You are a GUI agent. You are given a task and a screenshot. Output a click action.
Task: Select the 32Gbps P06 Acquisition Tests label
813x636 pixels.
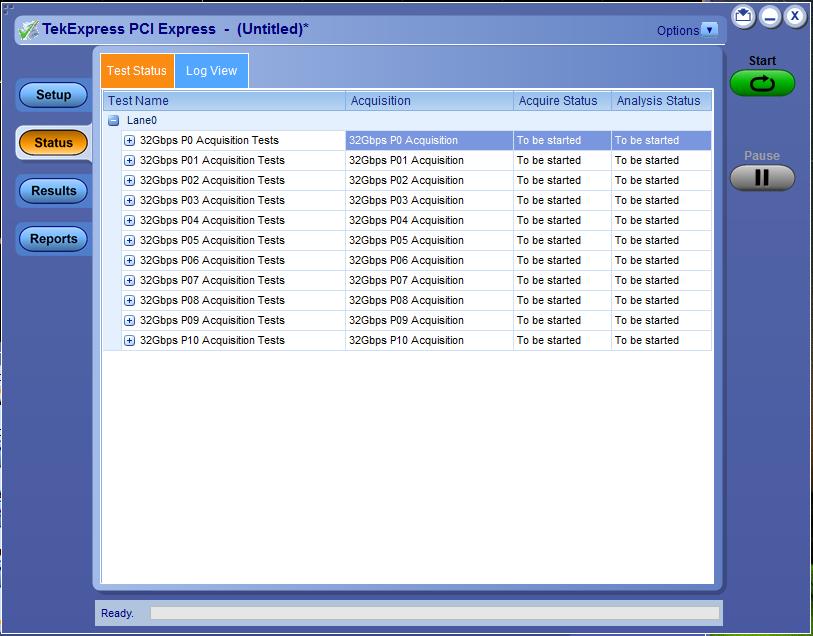[212, 260]
